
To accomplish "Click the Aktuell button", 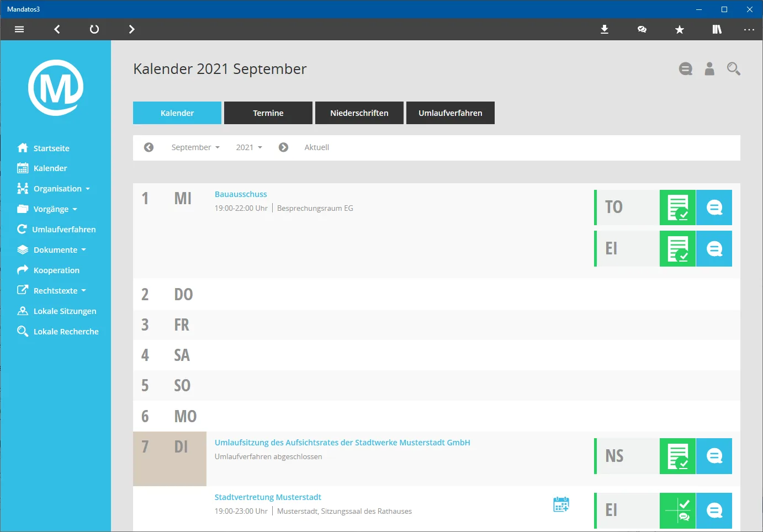I will [317, 147].
